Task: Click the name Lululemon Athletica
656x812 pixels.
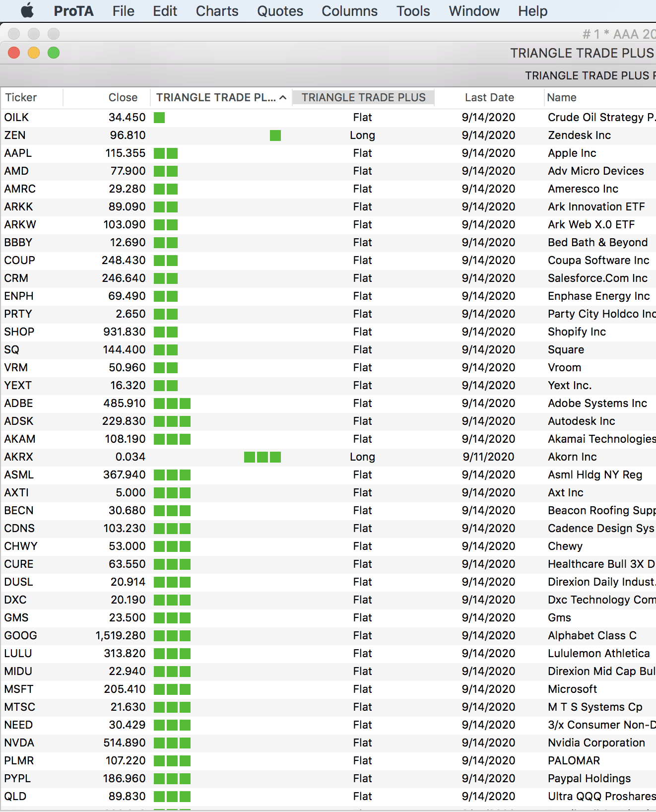Action: point(599,654)
